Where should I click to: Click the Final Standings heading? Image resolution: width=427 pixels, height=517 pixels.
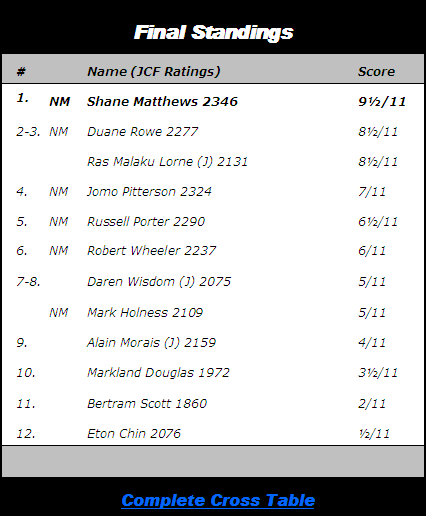[214, 33]
